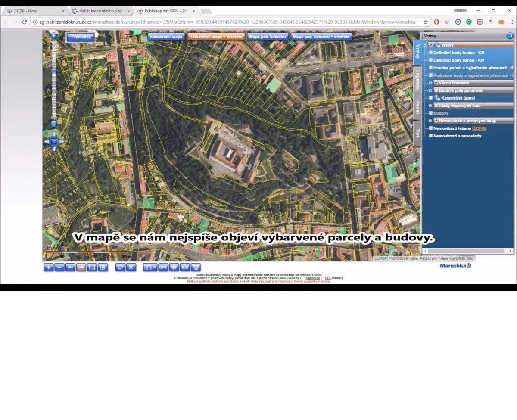The image size is (517, 420).
Task: Select Katastrální mapa + ortofoto theme
Action: [216, 37]
